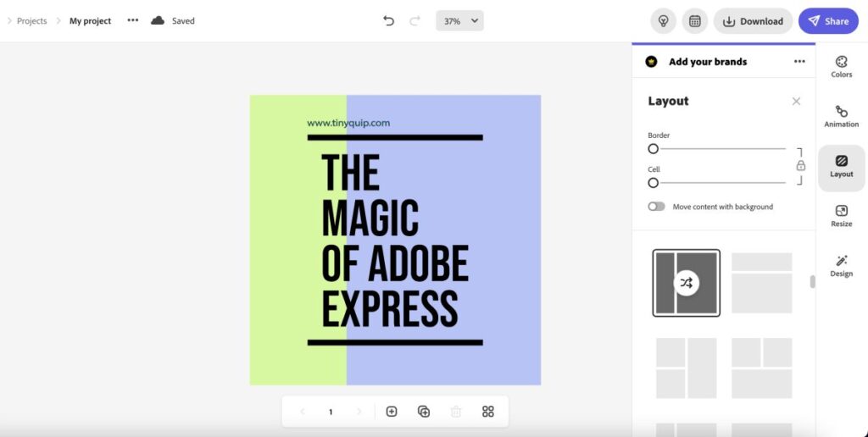Image resolution: width=868 pixels, height=437 pixels.
Task: Delete the current page
Action: point(455,412)
